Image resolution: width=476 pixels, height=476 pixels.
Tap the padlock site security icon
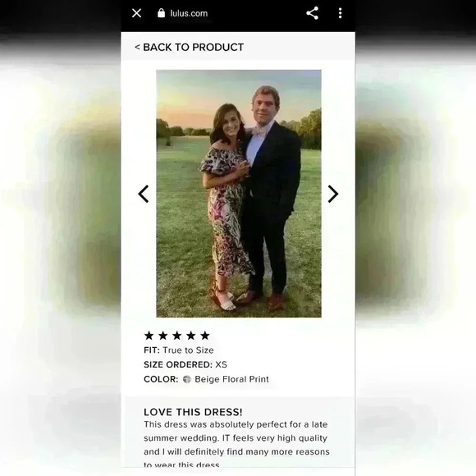click(x=161, y=13)
